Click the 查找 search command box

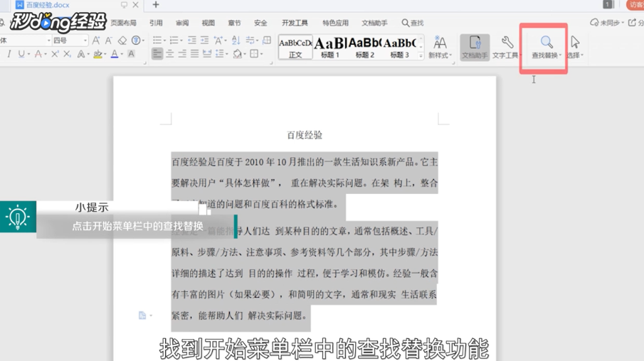point(412,23)
